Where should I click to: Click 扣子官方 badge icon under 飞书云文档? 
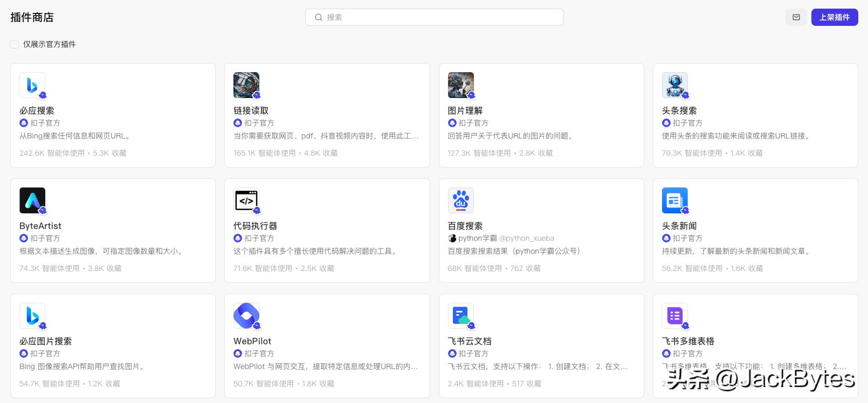click(452, 353)
